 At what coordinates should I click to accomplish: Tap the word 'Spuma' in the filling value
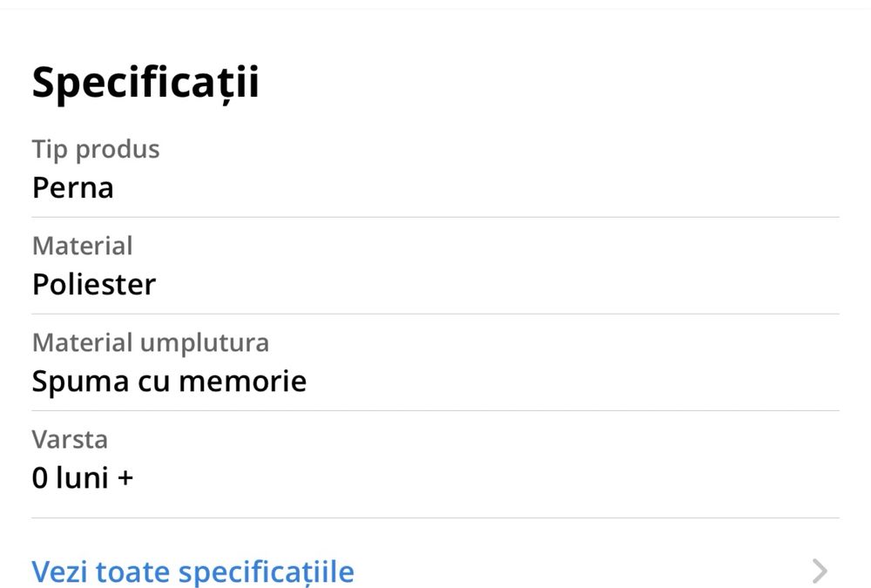coord(80,382)
